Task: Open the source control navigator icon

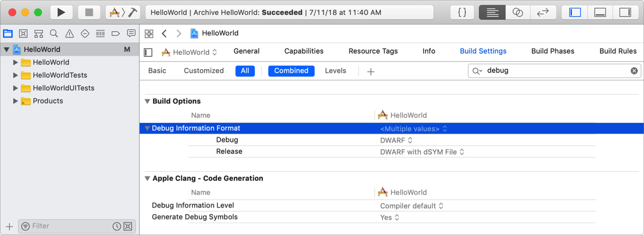Action: coord(23,33)
